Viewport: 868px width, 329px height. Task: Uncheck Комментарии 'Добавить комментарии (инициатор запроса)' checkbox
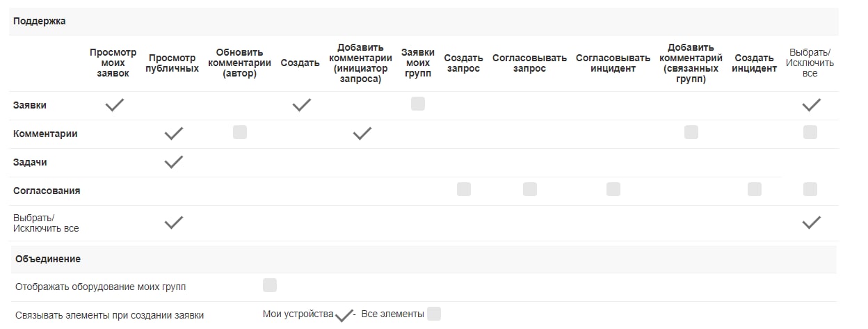[x=362, y=134]
